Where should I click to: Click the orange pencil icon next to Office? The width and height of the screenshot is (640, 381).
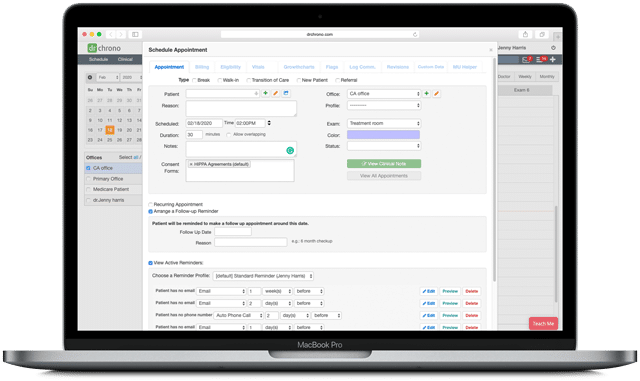436,94
